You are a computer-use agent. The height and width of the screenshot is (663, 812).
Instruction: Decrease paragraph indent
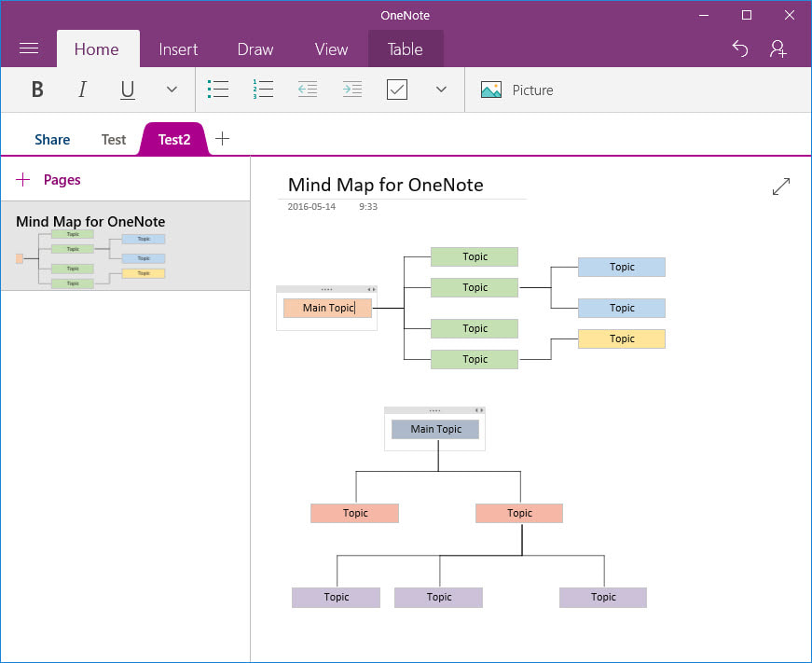tap(308, 90)
